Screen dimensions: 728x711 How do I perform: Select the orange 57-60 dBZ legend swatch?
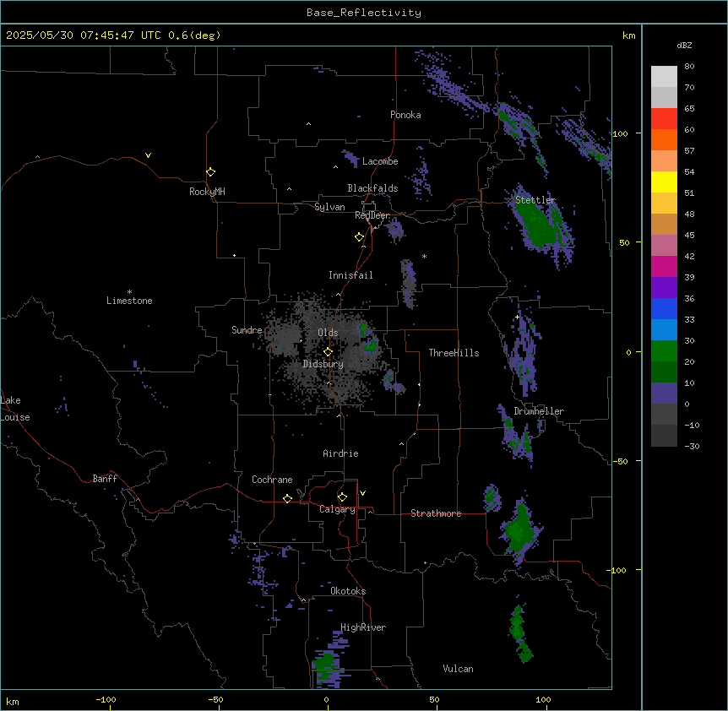[x=664, y=139]
